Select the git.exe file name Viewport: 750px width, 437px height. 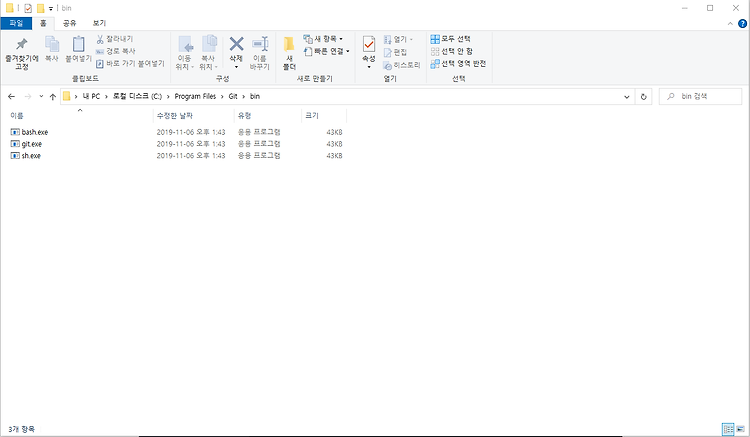click(32, 144)
